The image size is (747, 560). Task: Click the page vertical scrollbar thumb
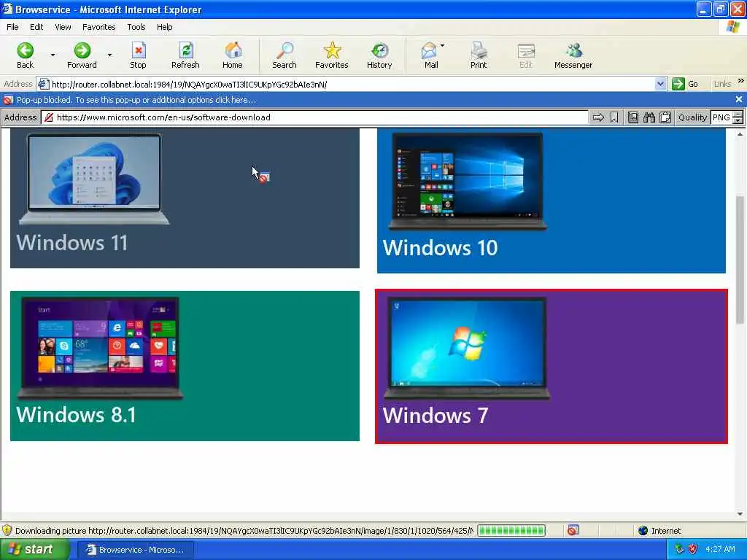coord(740,260)
